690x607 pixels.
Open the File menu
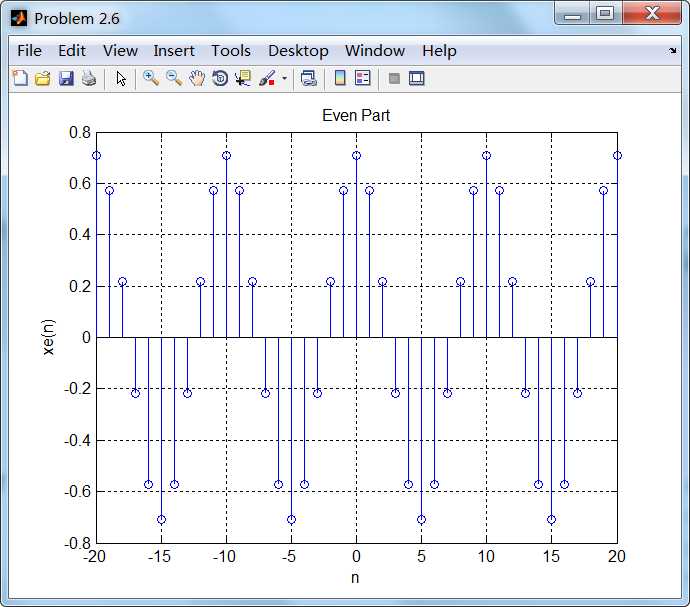point(29,51)
